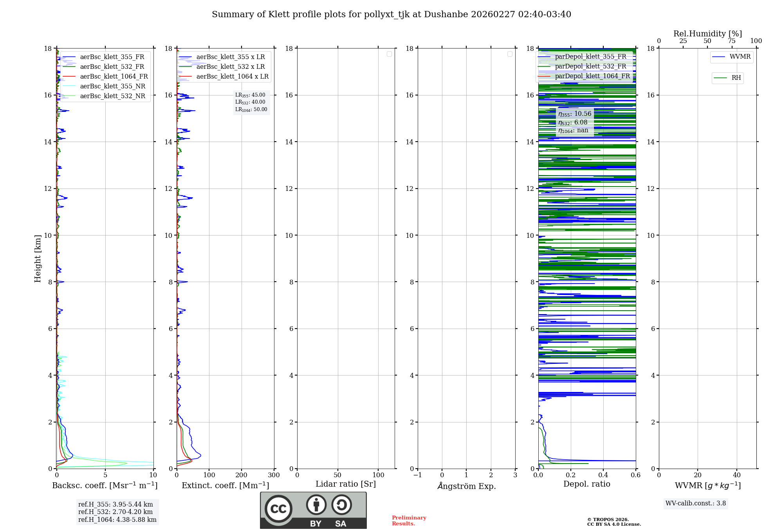Click the green RH legend entry
Image resolution: width=783 pixels, height=532 pixels.
coord(727,78)
